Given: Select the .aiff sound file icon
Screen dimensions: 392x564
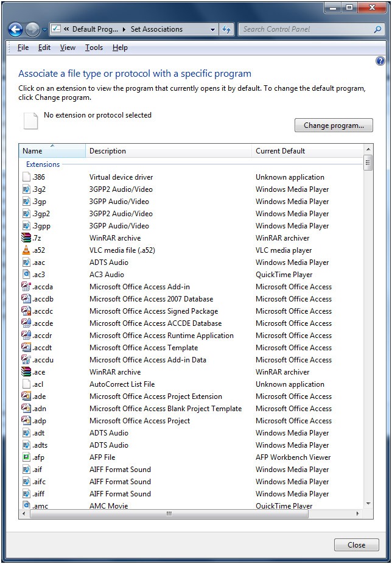Looking at the screenshot, I should point(26,494).
